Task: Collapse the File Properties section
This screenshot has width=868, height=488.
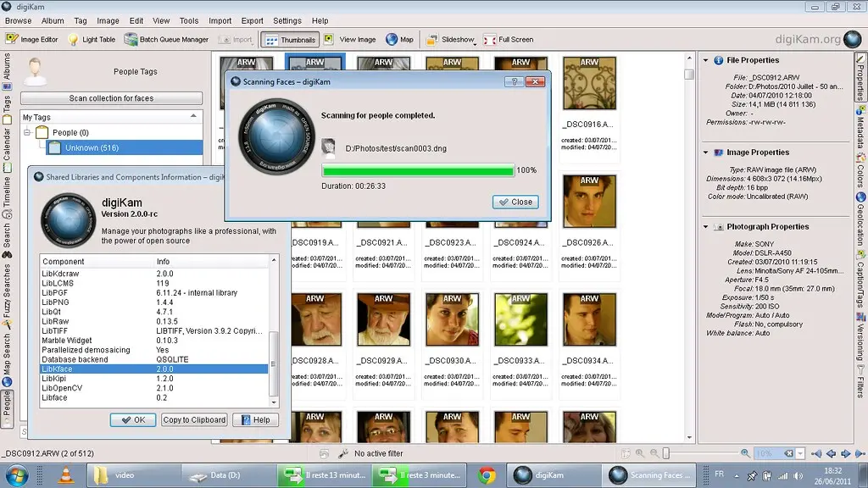Action: point(706,60)
